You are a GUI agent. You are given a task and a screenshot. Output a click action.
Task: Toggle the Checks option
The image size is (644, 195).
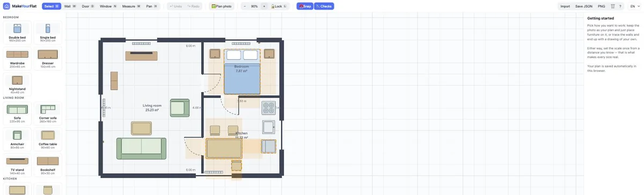point(324,6)
